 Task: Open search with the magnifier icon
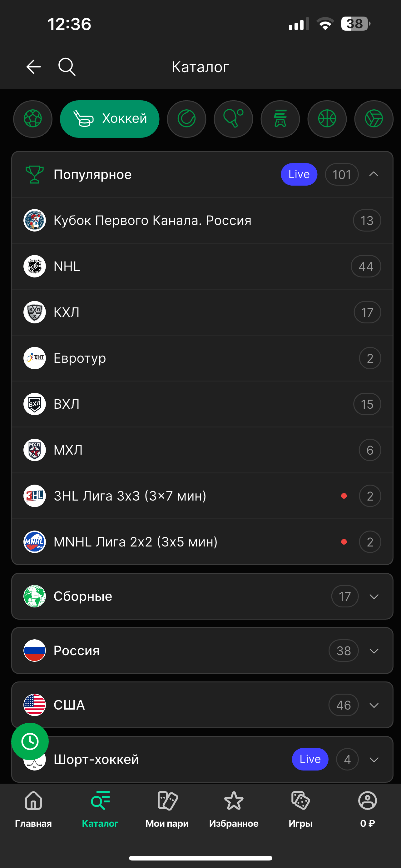pos(67,67)
